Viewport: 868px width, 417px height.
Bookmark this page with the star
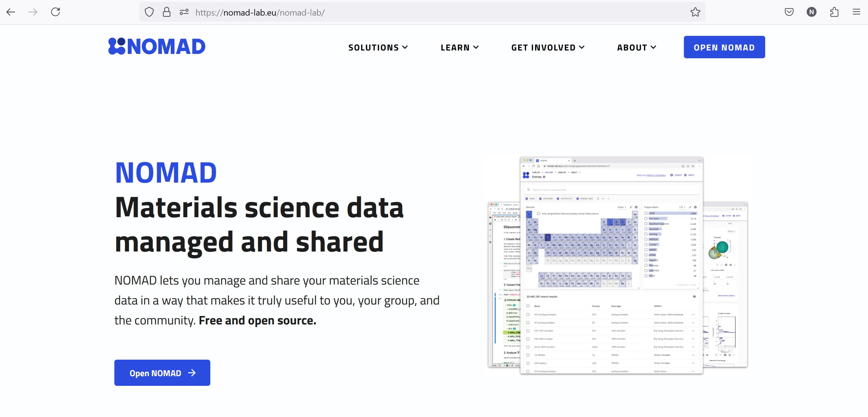(695, 12)
